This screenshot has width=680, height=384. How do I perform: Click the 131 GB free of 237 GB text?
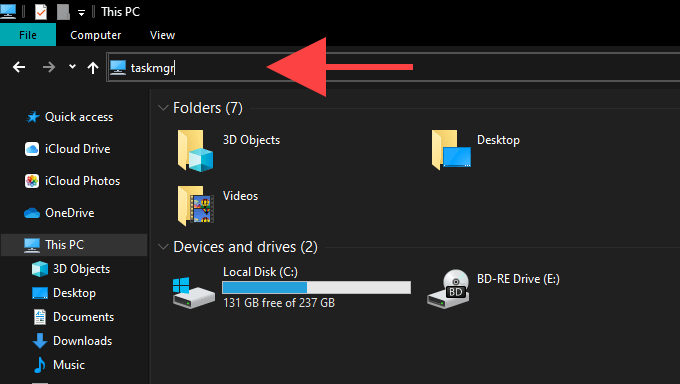(x=279, y=303)
